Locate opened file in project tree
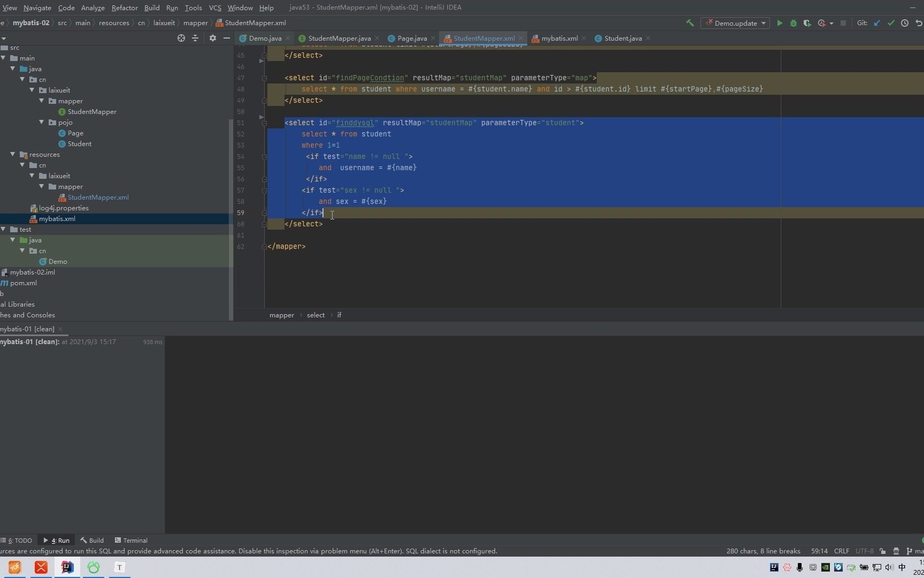The image size is (924, 578). [x=181, y=38]
